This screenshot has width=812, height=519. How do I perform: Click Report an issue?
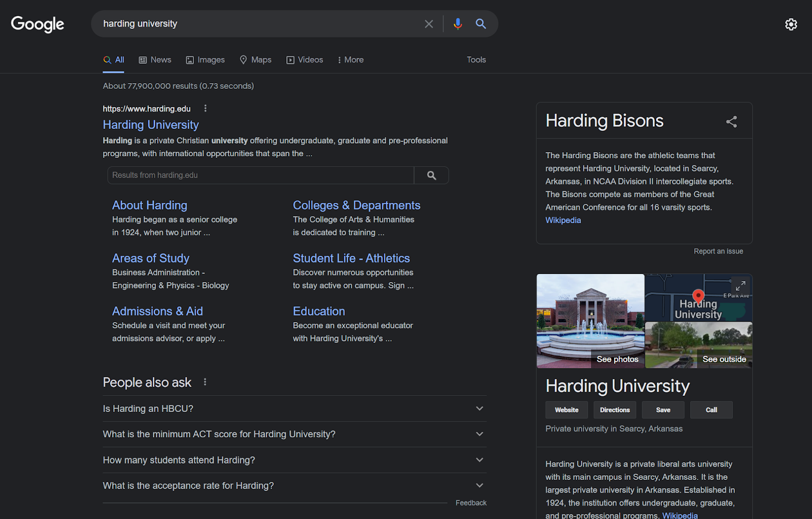click(x=719, y=251)
